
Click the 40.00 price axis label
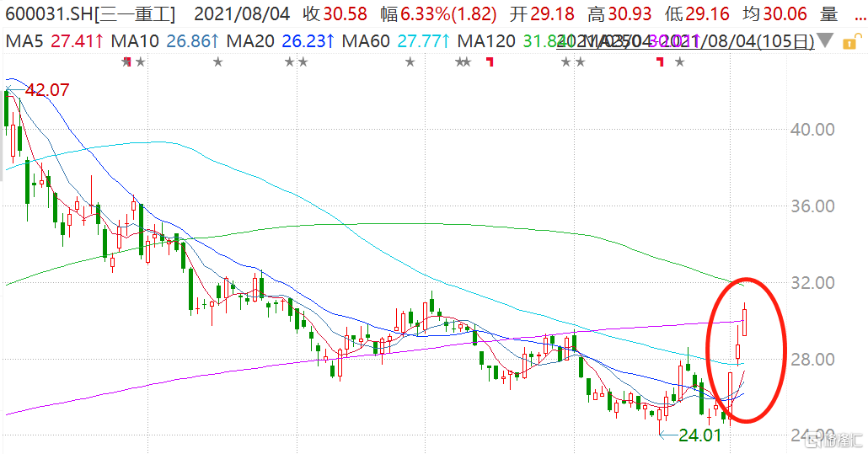pos(812,130)
